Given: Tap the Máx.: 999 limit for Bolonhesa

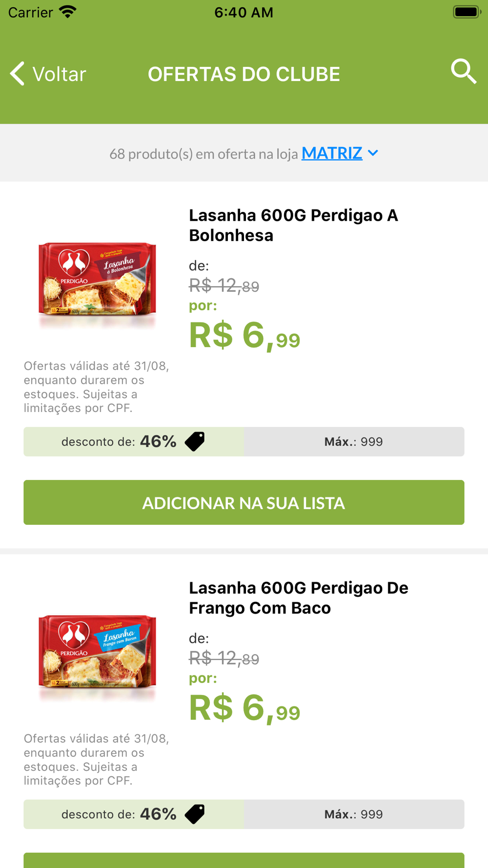Looking at the screenshot, I should click(354, 442).
